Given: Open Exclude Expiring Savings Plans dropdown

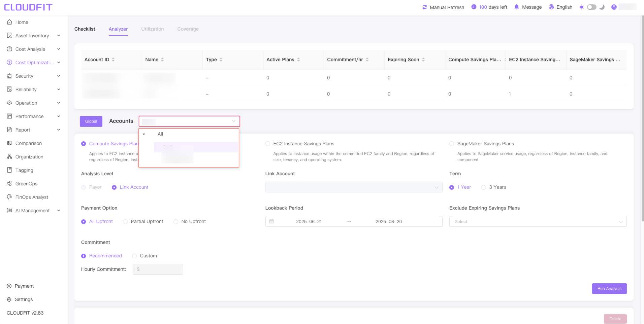Looking at the screenshot, I should click(538, 221).
